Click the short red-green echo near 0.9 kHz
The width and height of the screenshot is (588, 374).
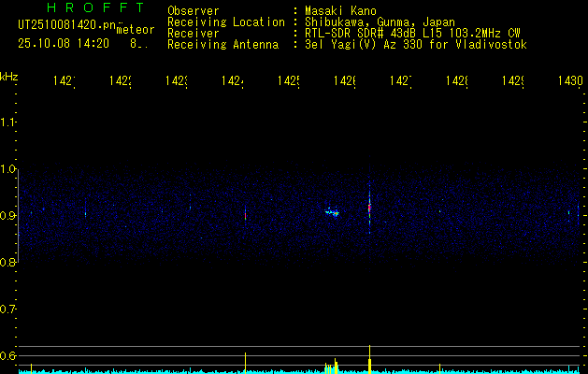(x=245, y=216)
